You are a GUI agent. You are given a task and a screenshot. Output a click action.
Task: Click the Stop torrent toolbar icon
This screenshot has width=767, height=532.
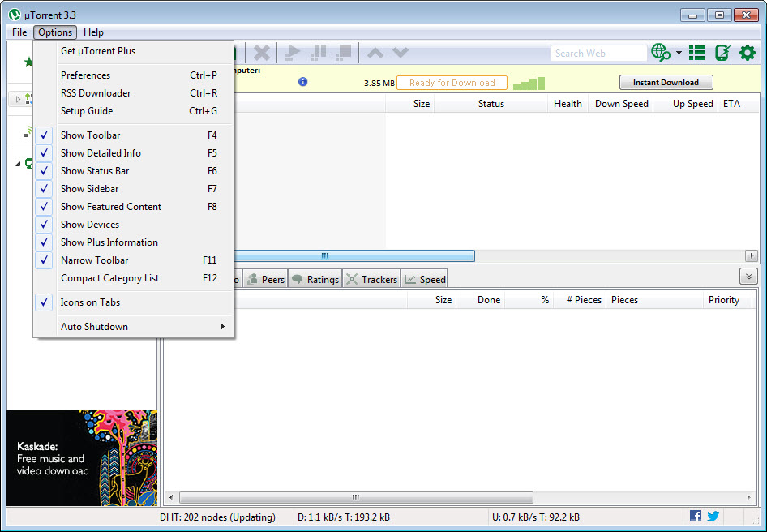(x=345, y=53)
